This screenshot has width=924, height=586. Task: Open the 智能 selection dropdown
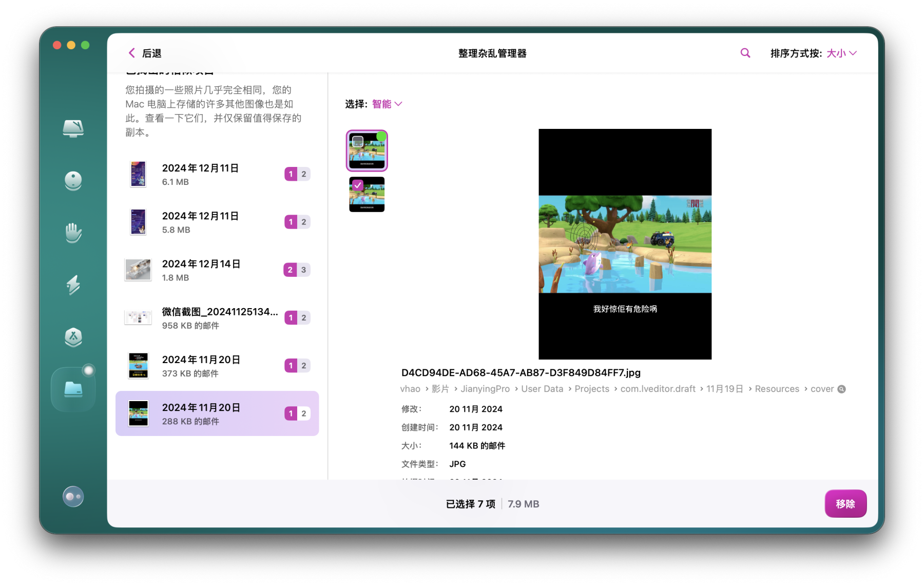coord(387,104)
